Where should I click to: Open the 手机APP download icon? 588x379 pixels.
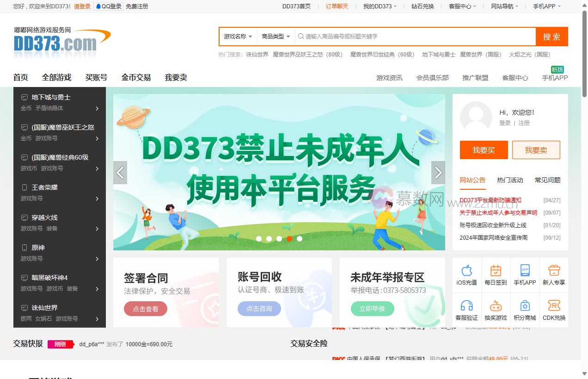tap(525, 274)
